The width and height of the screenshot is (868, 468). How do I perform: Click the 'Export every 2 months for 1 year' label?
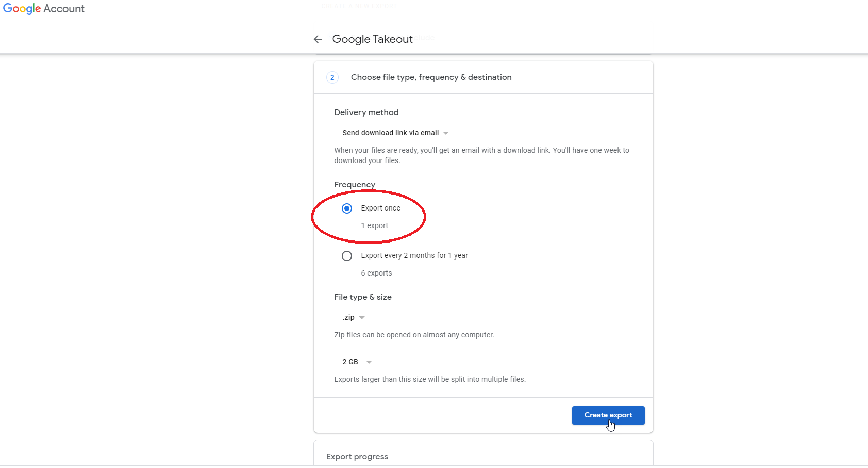pos(414,255)
